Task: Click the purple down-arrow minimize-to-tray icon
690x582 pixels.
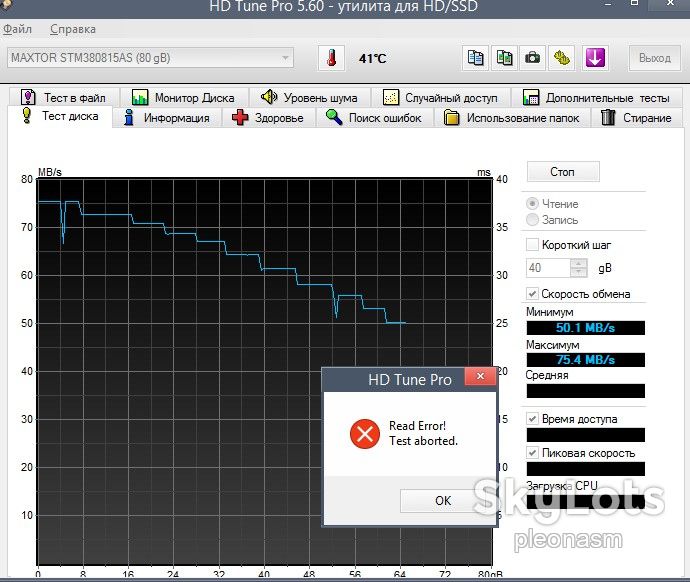Action: click(595, 58)
